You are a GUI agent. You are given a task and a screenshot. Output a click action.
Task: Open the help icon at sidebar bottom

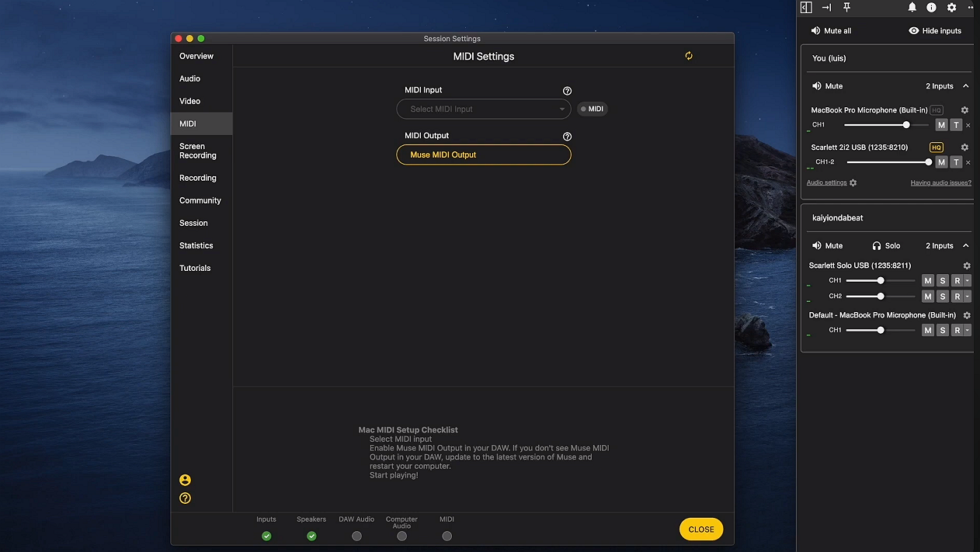point(185,498)
